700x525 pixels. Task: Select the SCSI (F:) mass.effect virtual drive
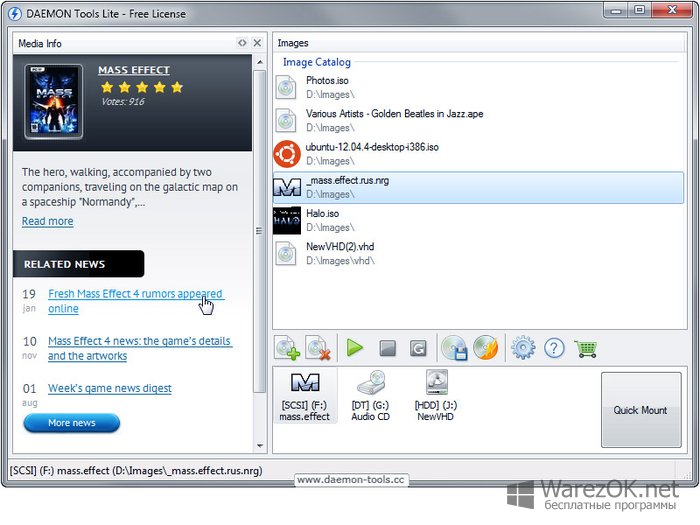(305, 396)
